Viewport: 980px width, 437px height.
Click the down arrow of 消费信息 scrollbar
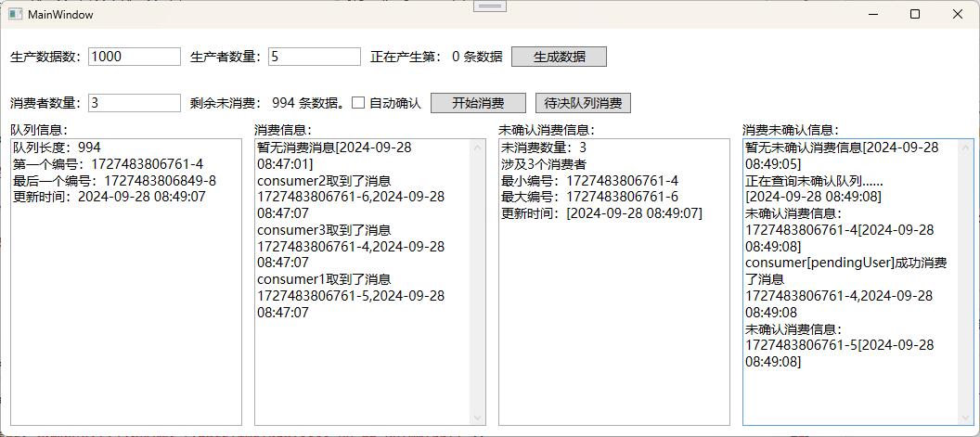pyautogui.click(x=478, y=418)
